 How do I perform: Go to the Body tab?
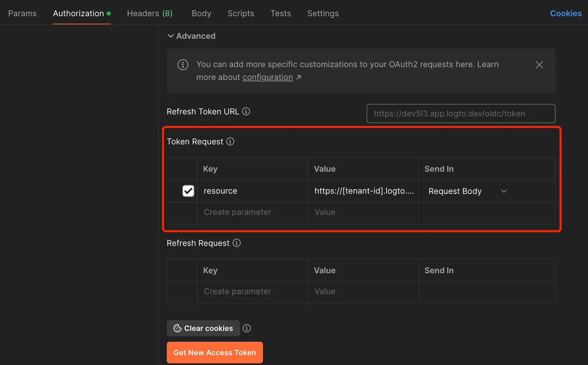[201, 13]
